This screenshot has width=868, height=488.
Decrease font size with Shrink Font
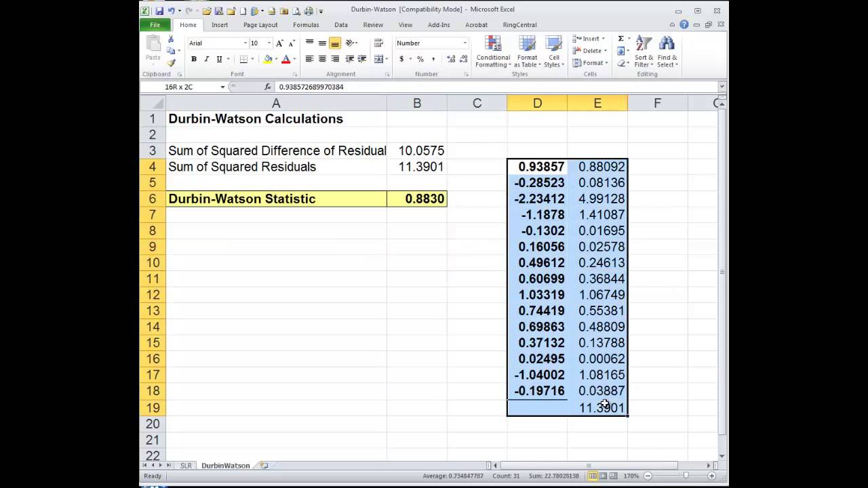(291, 43)
